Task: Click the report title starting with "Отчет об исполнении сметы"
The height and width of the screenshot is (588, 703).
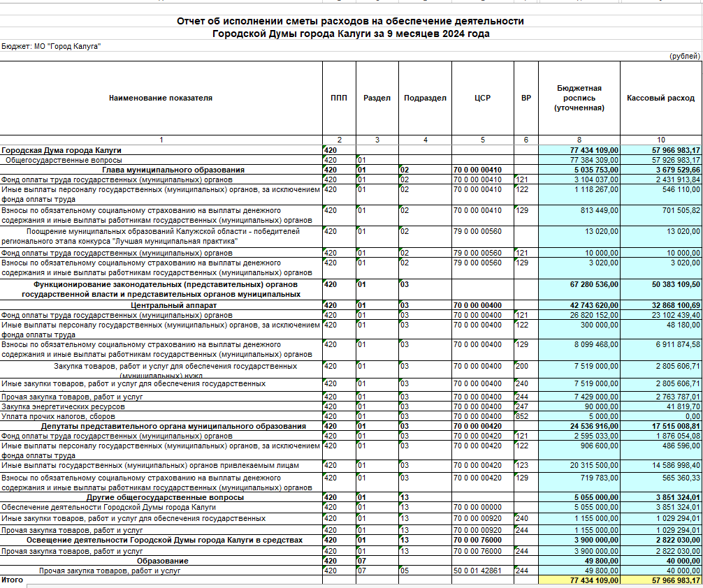Action: click(350, 22)
